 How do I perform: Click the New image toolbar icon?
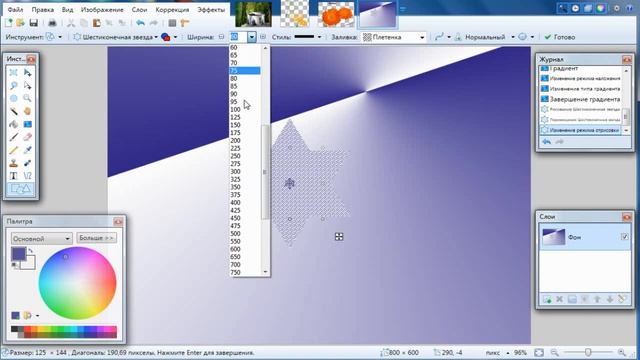(9, 23)
